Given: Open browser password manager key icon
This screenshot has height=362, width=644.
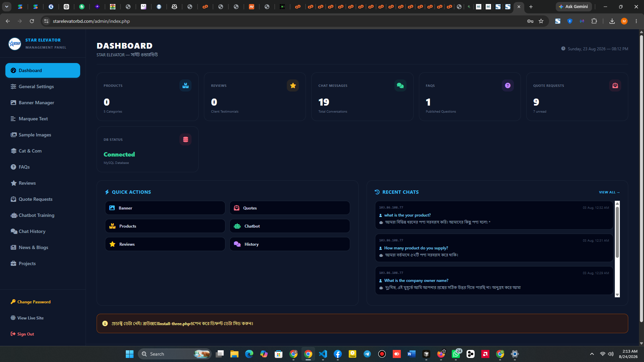Looking at the screenshot, I should (x=530, y=21).
